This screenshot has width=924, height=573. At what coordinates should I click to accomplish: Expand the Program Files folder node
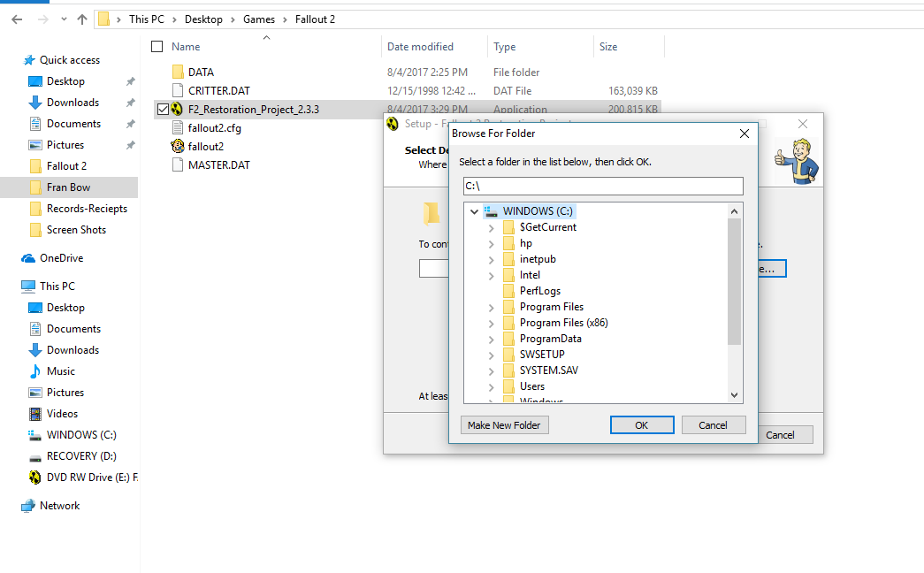coord(491,307)
